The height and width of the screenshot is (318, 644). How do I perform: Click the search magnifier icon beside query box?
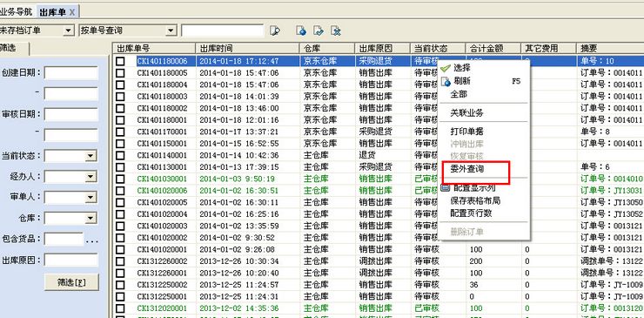[275, 30]
